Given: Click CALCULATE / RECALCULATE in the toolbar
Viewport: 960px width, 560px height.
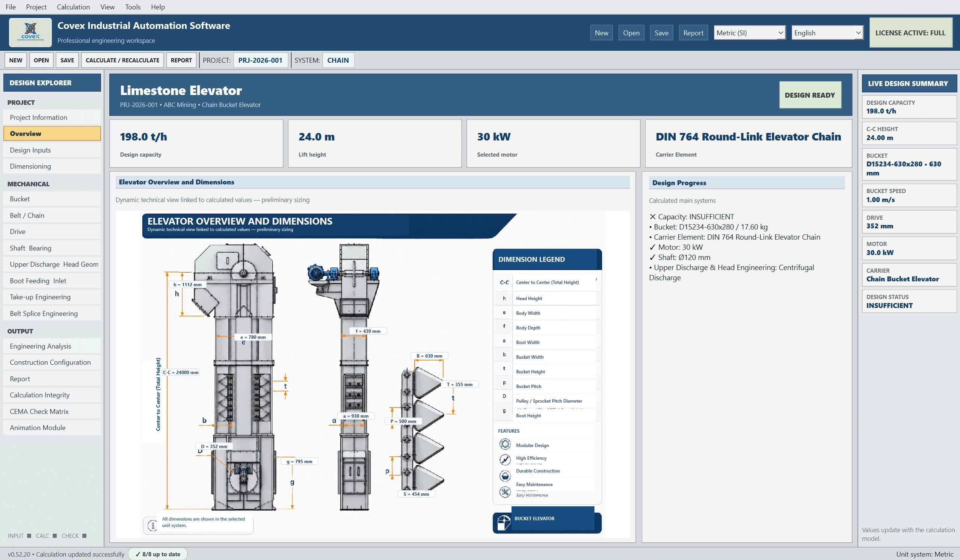Looking at the screenshot, I should (x=122, y=60).
